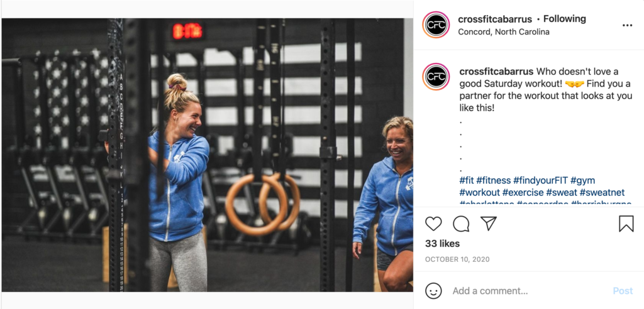
Task: Open the crossfitcabarrus username in header
Action: coord(495,19)
